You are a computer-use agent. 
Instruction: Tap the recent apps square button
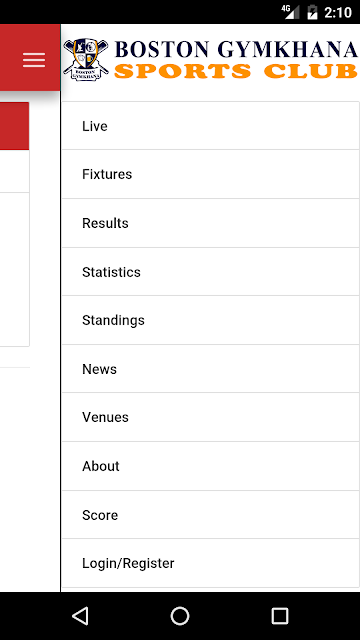tap(280, 616)
